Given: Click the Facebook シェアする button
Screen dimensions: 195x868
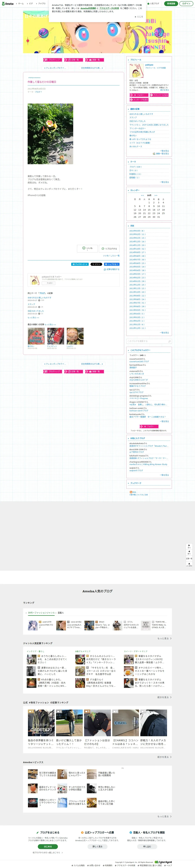Looking at the screenshot, I should [x=112, y=264].
